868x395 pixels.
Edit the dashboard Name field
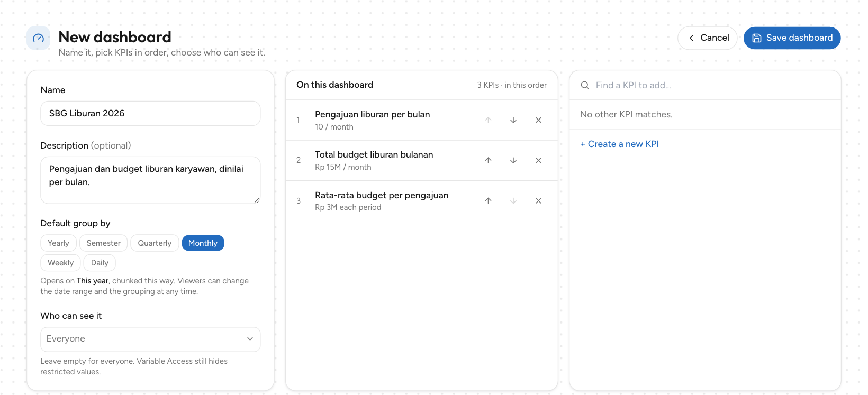(150, 113)
